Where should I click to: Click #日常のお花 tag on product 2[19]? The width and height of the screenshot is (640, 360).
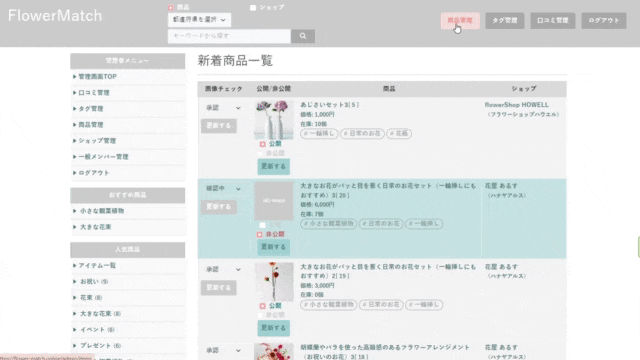click(381, 305)
